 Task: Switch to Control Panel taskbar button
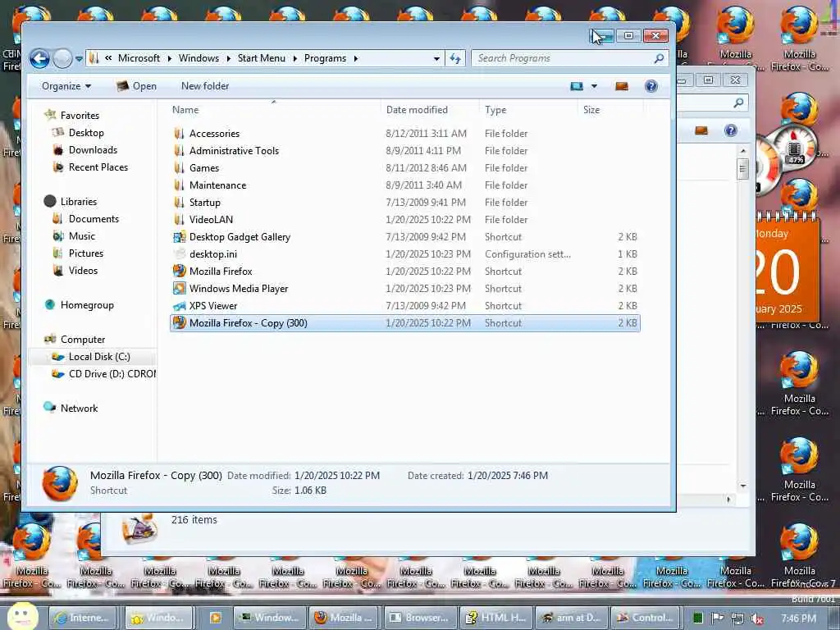[x=646, y=618]
